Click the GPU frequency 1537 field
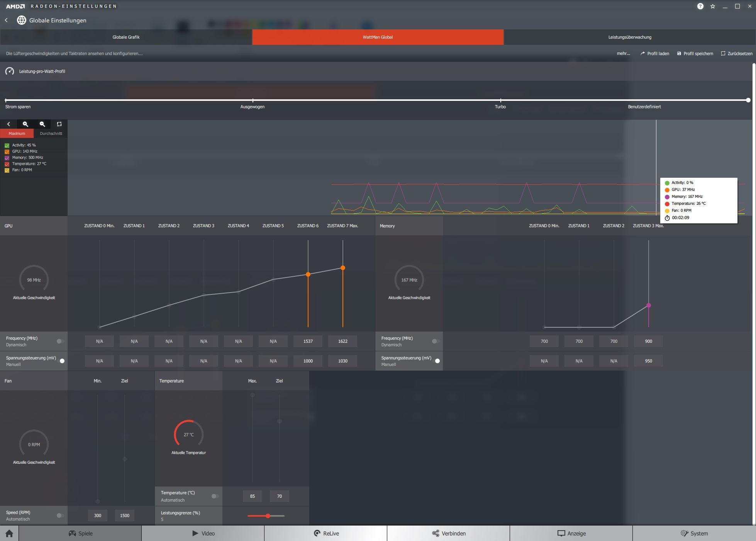 pos(308,341)
